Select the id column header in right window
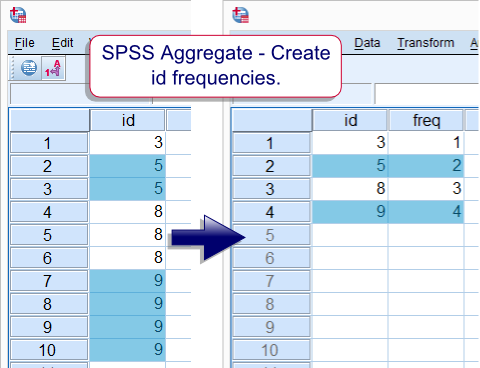 point(350,120)
